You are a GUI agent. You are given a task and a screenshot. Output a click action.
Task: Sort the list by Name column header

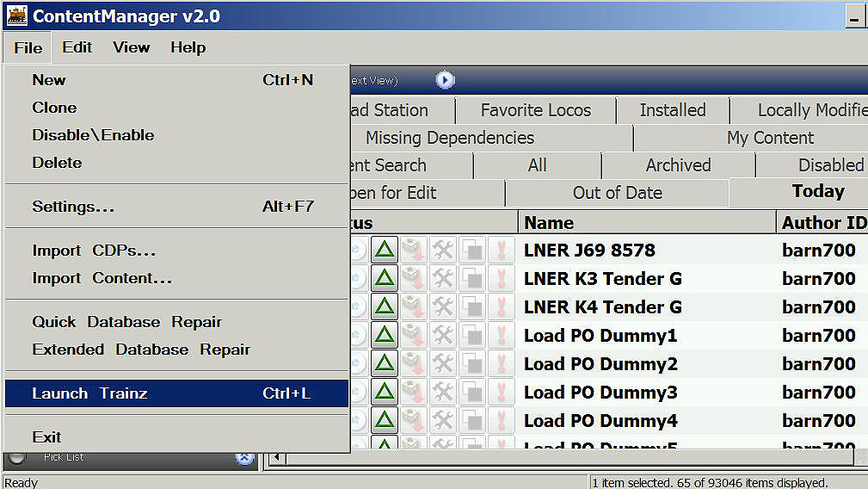645,222
